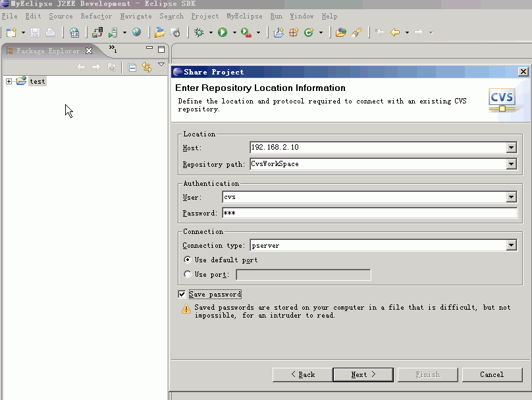Screen dimensions: 532x400
Task: Click the server deploy toolbar icon
Action: [x=97, y=32]
